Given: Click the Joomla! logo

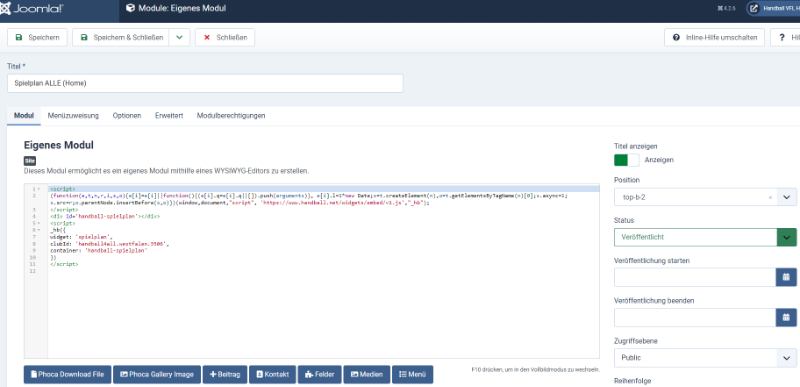Looking at the screenshot, I should tap(32, 9).
